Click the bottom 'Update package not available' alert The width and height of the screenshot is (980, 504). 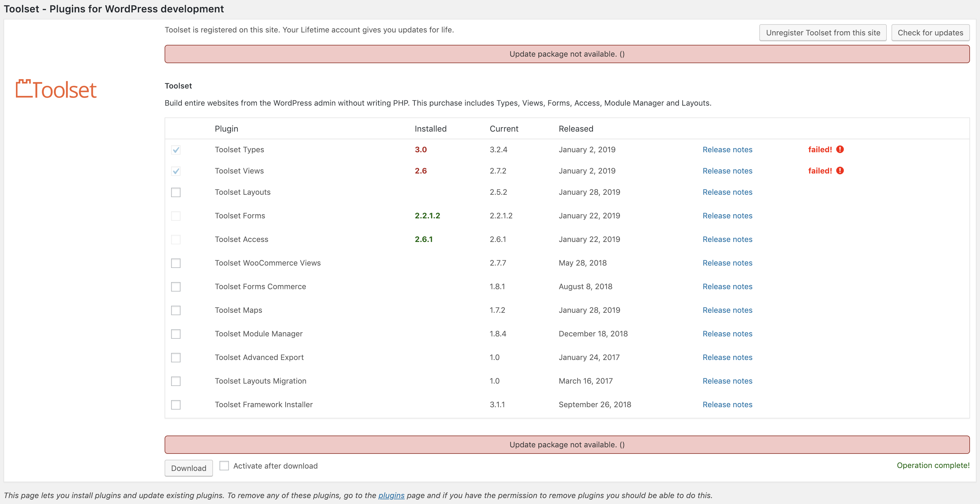coord(567,445)
